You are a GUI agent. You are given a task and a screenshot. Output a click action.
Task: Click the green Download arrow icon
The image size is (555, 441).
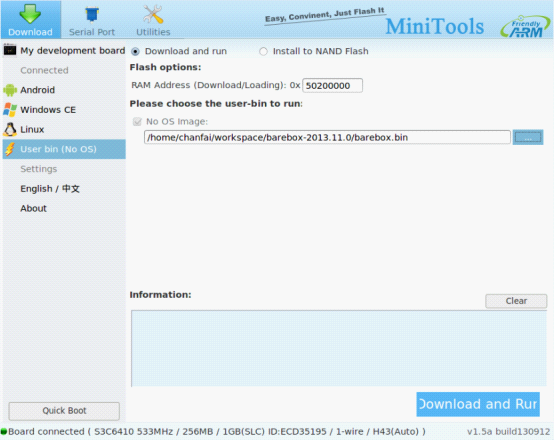tap(30, 14)
